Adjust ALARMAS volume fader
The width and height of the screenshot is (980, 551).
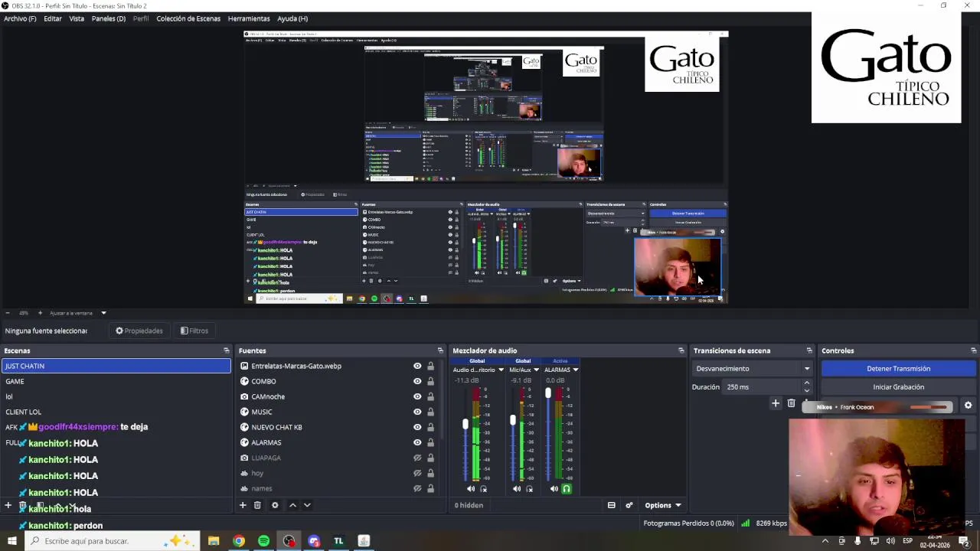[x=547, y=393]
